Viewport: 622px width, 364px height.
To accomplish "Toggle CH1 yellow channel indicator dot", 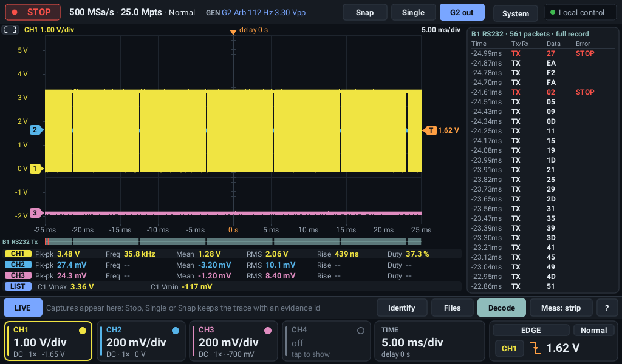I will [82, 331].
